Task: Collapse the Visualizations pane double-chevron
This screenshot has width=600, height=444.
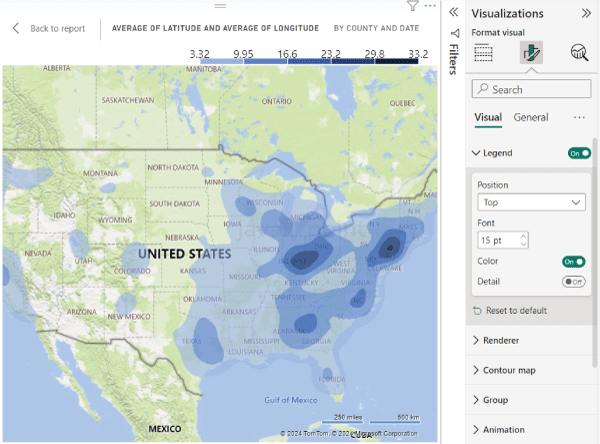Action: [586, 13]
